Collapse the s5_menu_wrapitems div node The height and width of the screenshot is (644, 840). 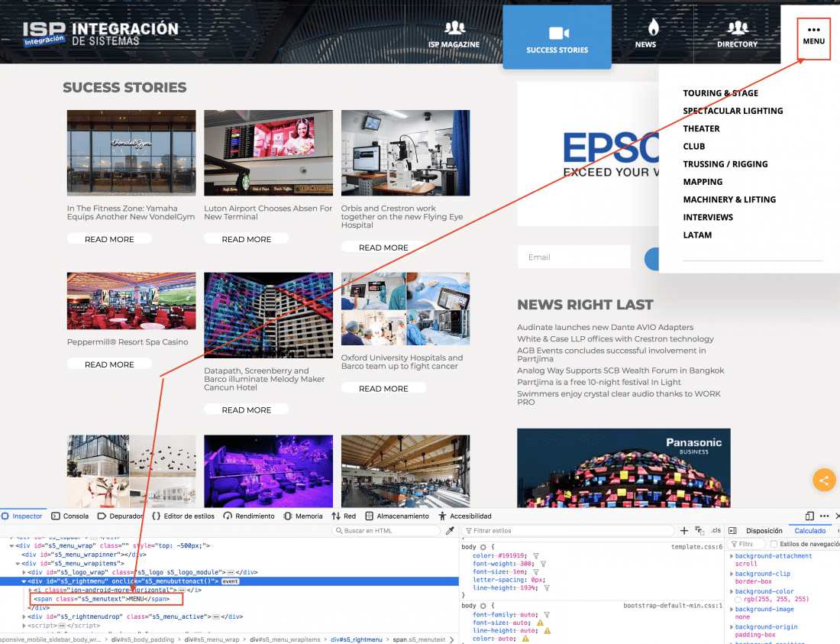(18, 564)
